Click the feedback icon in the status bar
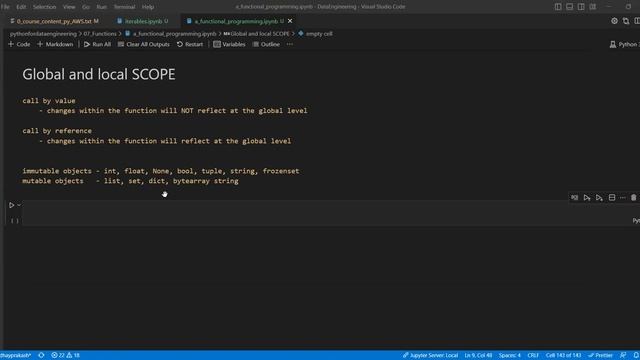Viewport: 640px width, 360px height. [623, 356]
